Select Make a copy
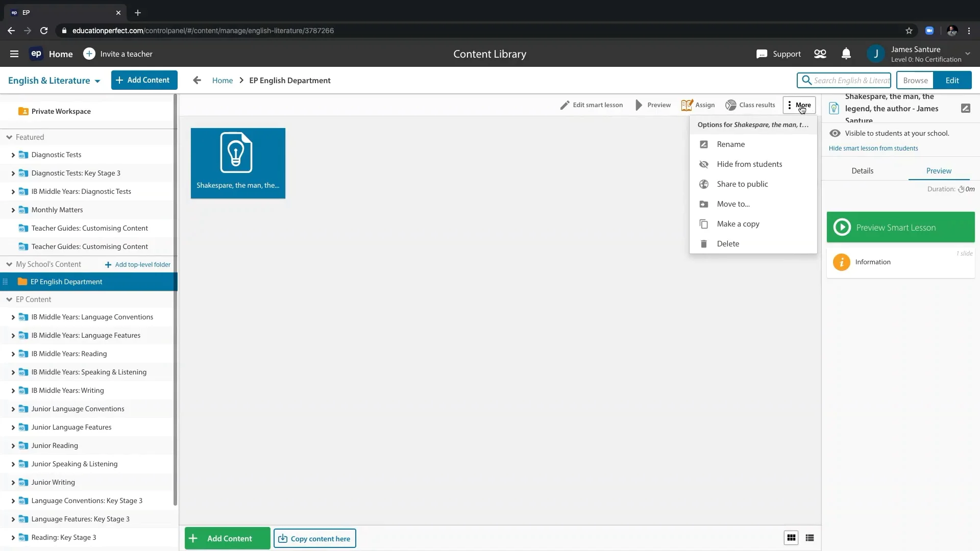The width and height of the screenshot is (980, 551). (753, 224)
